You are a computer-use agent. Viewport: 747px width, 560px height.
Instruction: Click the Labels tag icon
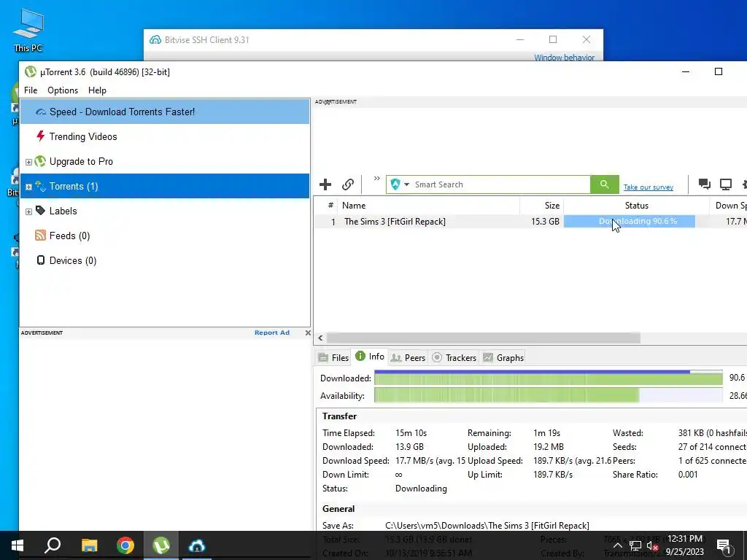(41, 211)
